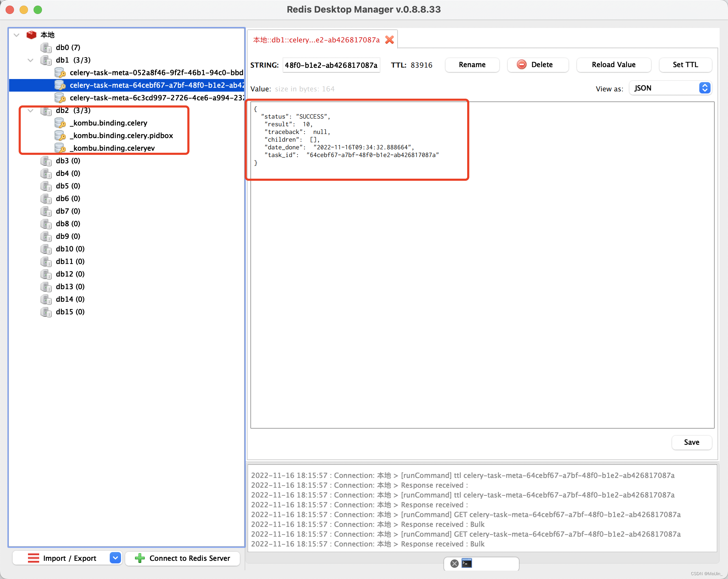The height and width of the screenshot is (579, 728).
Task: Click the db8 database icon
Action: tap(46, 223)
